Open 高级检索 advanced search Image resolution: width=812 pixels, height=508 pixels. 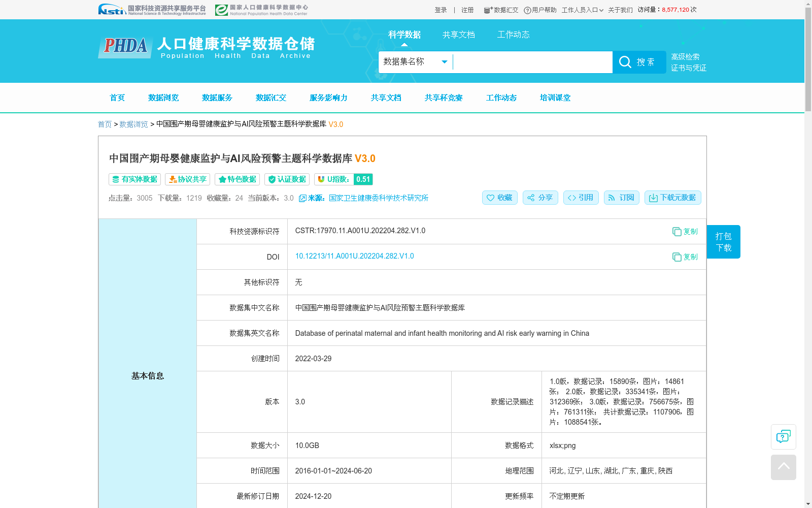pyautogui.click(x=685, y=57)
